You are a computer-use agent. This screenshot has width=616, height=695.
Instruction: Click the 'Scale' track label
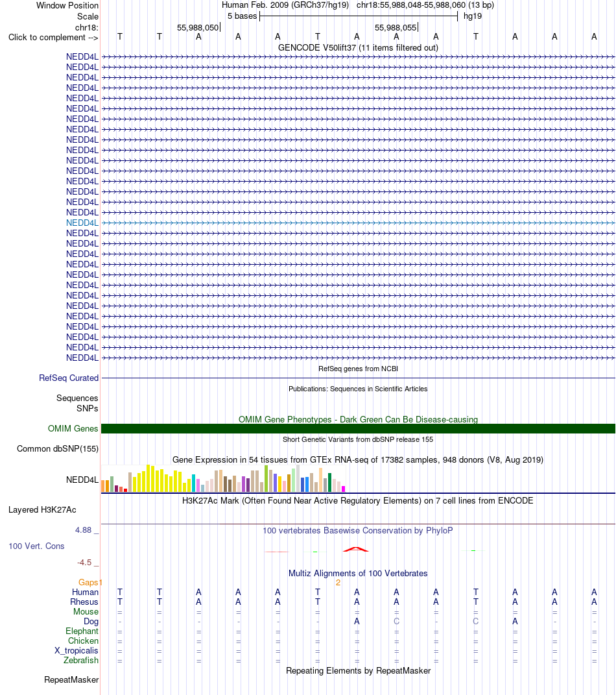tap(88, 16)
